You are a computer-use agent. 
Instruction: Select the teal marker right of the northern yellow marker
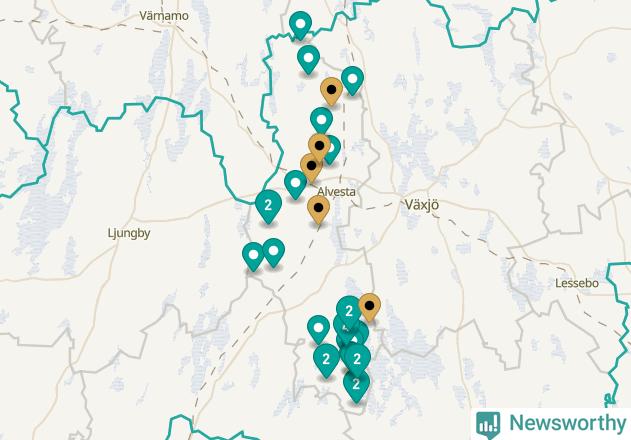pos(353,81)
